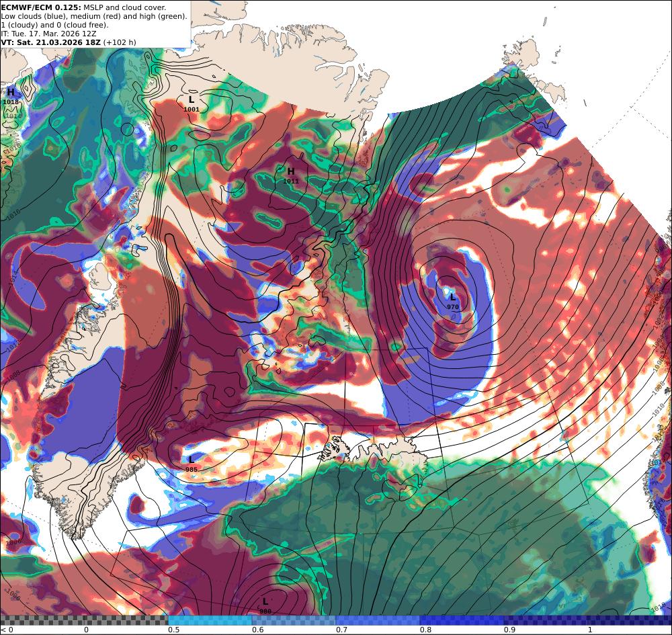Select the L 980 low pressure marker
Viewport: 672px width, 635px height.
point(265,606)
